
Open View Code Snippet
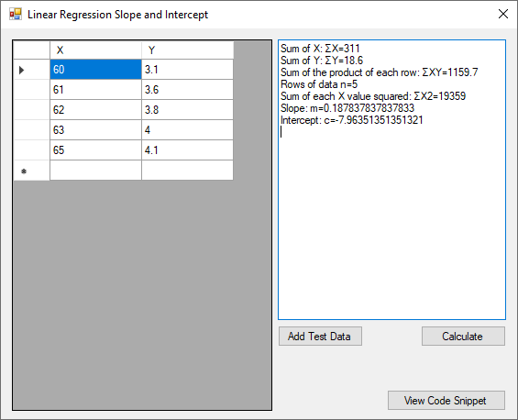coord(446,400)
